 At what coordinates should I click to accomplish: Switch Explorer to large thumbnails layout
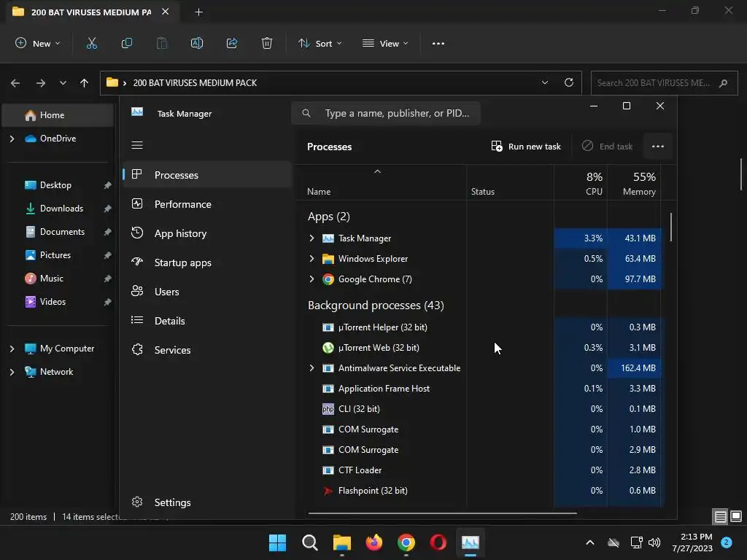click(x=735, y=516)
